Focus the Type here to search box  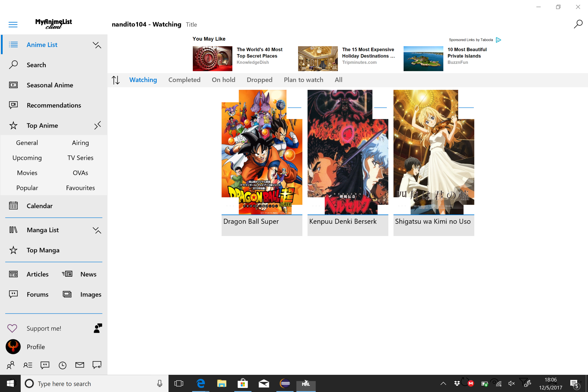pos(95,383)
